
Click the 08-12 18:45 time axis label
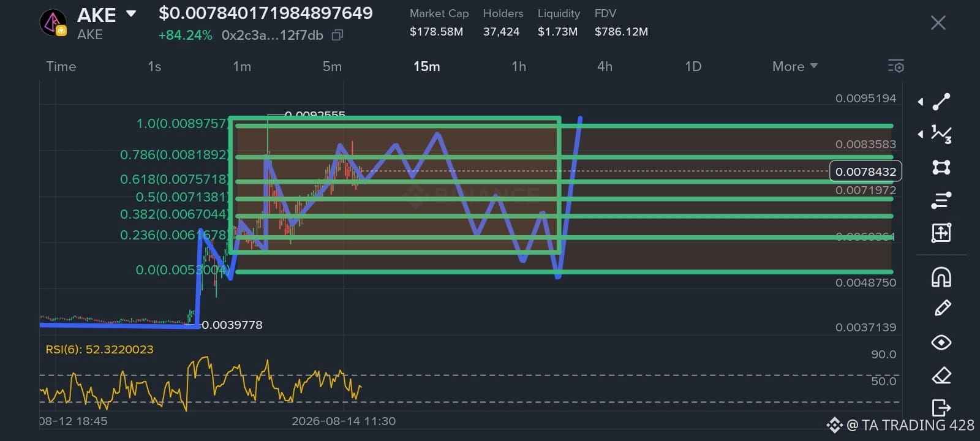73,421
